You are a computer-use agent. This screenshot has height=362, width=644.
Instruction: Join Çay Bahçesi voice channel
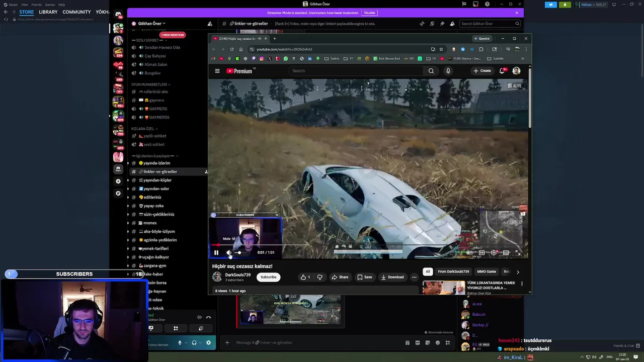155,56
